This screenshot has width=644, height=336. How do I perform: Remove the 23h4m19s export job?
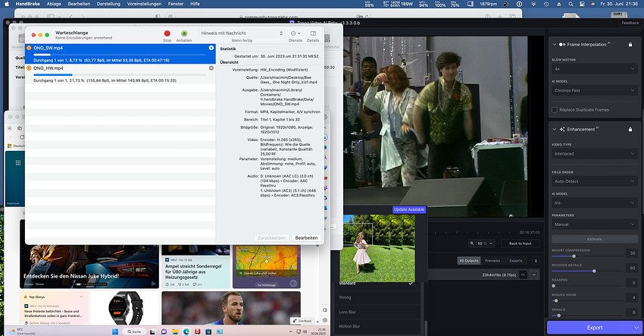pos(534,275)
